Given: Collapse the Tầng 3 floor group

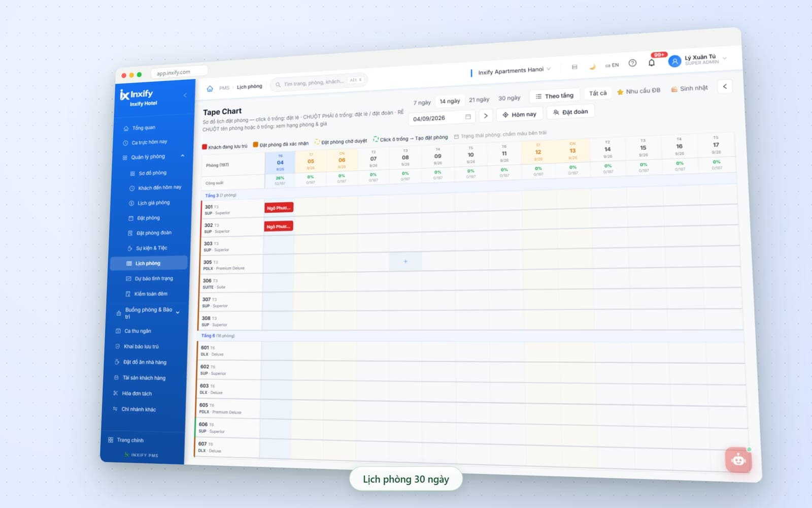Looking at the screenshot, I should click(x=220, y=195).
